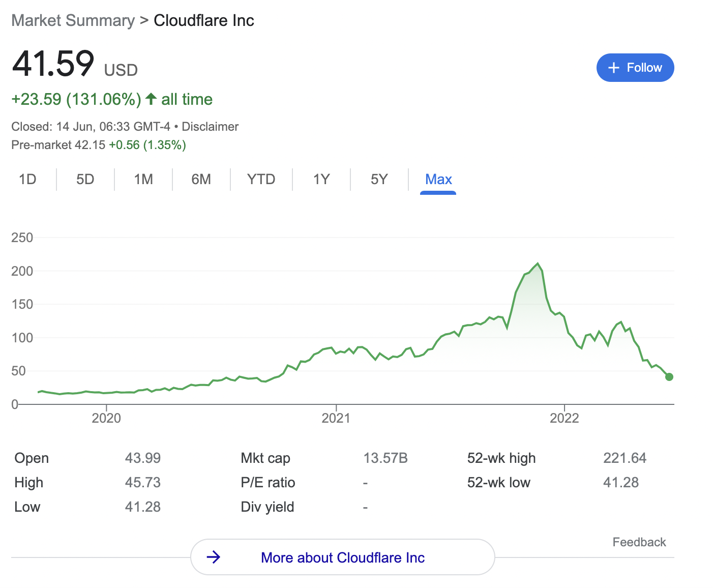713x588 pixels.
Task: Click the 100 y-axis label
Action: [22, 338]
